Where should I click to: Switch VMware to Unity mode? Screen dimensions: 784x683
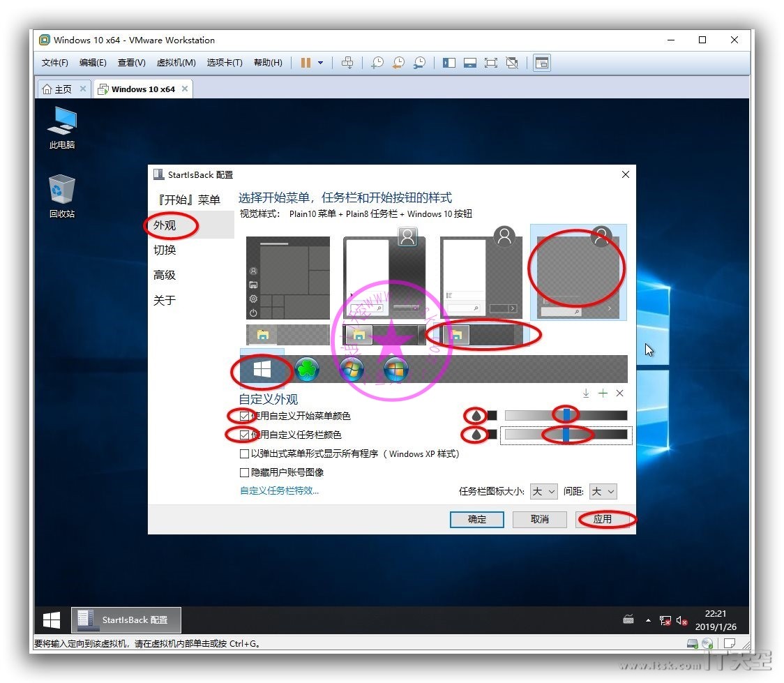[x=512, y=63]
